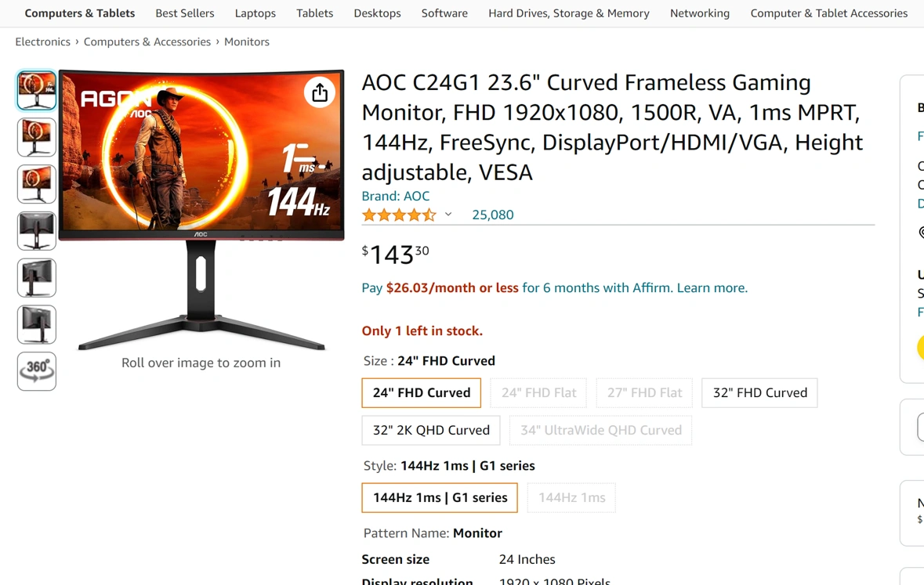View the second product thumbnail
This screenshot has height=585, width=924.
click(37, 137)
